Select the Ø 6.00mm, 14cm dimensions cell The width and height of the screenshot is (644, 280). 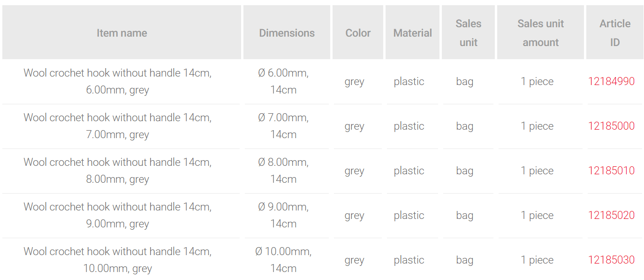pyautogui.click(x=283, y=81)
